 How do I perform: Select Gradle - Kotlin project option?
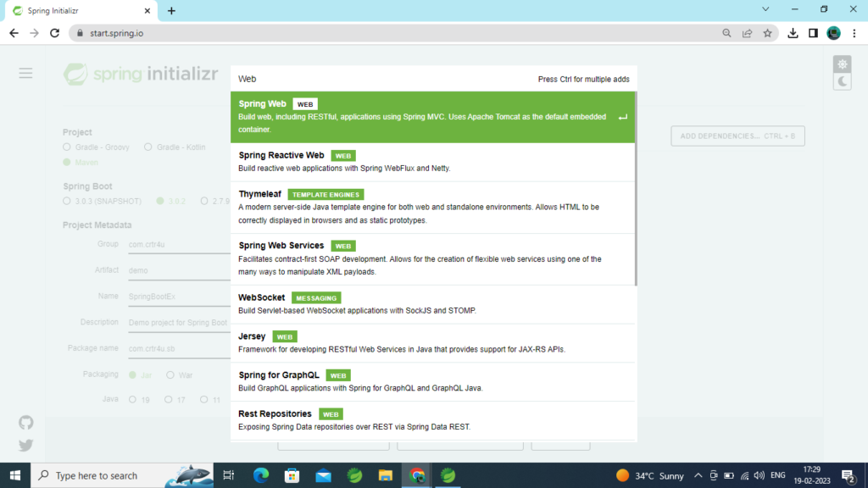(x=175, y=147)
